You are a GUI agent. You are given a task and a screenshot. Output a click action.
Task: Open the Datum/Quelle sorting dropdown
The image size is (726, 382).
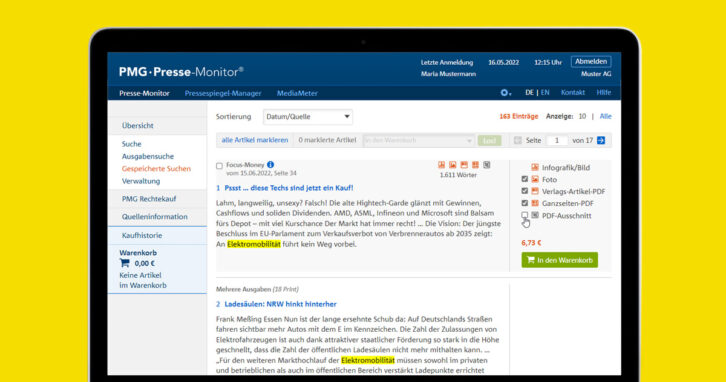coord(308,117)
